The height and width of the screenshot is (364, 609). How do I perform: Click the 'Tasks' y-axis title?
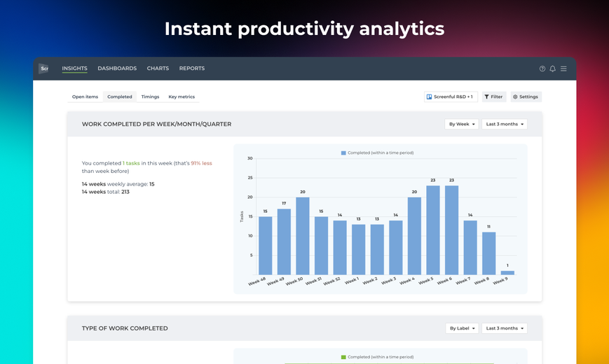coord(242,216)
